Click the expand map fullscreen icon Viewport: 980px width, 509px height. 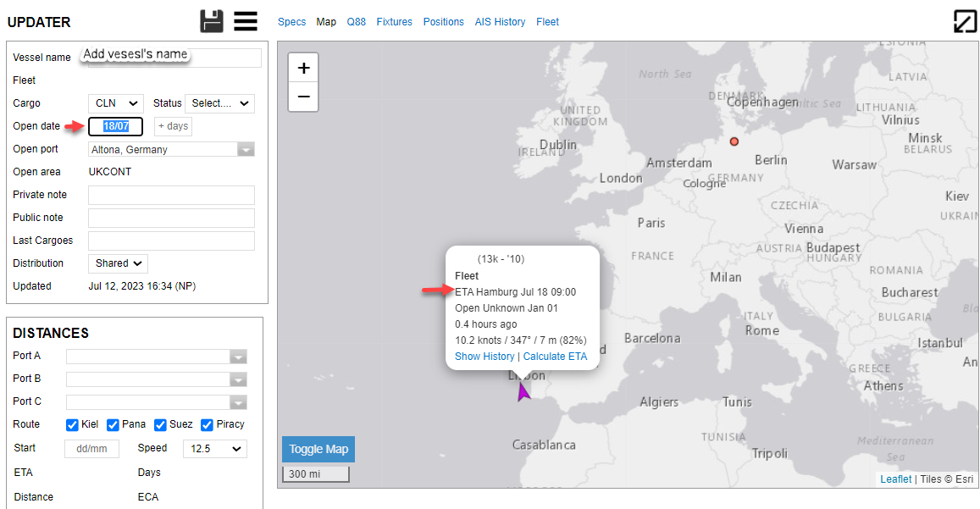pyautogui.click(x=965, y=21)
